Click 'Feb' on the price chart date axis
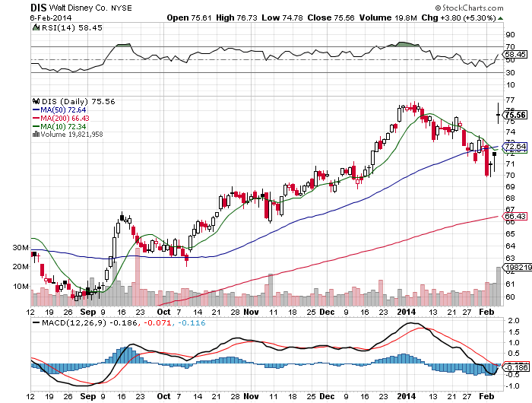Screen dimensions: 532x403 pyautogui.click(x=486, y=312)
